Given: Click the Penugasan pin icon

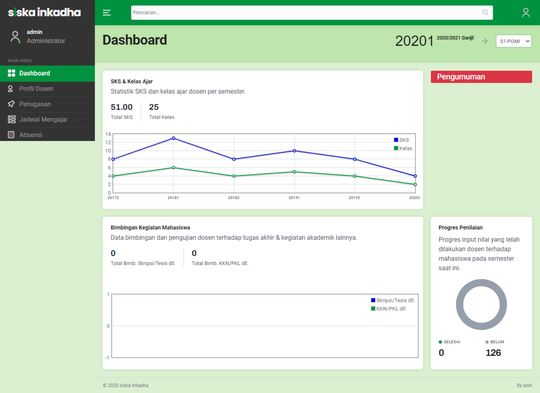Looking at the screenshot, I should 11,104.
